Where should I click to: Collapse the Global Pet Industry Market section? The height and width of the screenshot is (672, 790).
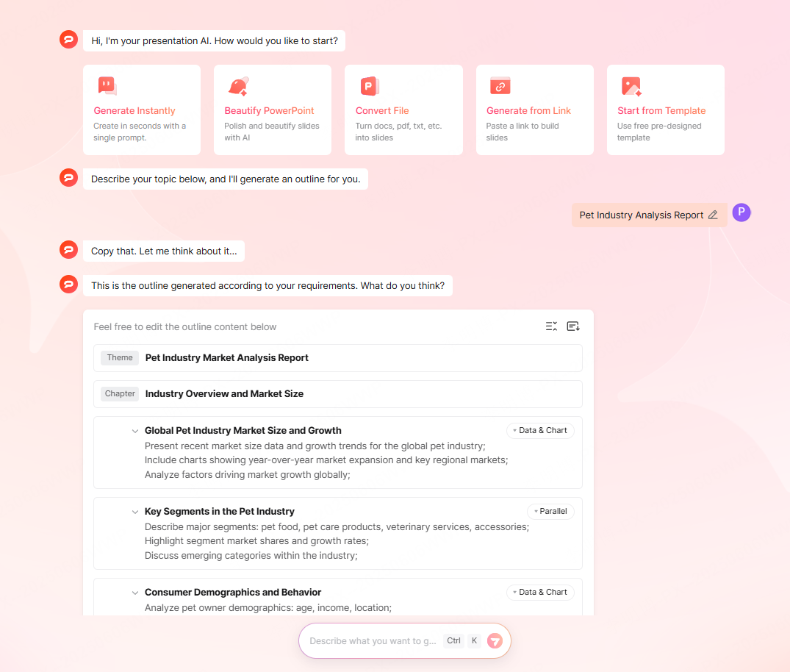tap(135, 431)
